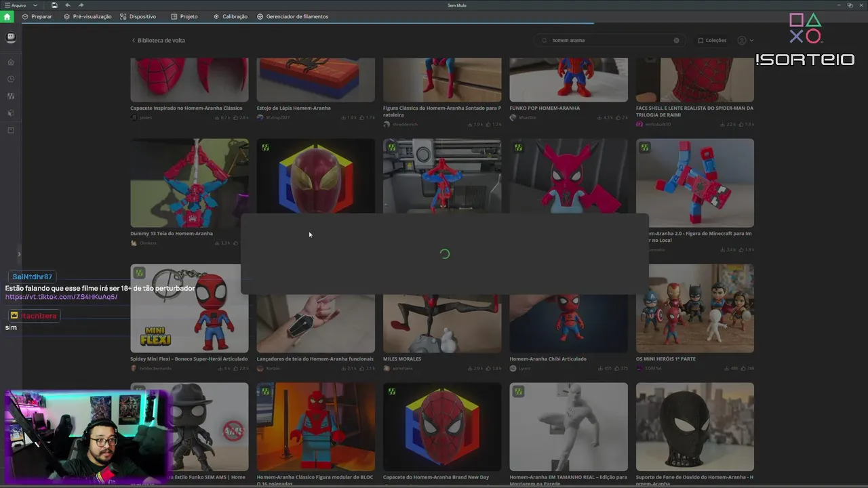The image size is (868, 488).
Task: Click the title Capacete Inspirado no Homem-Aranha Clássico
Action: click(186, 108)
